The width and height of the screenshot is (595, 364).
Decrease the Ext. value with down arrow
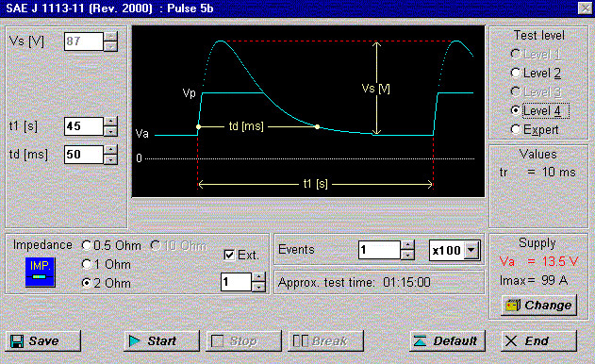click(258, 287)
